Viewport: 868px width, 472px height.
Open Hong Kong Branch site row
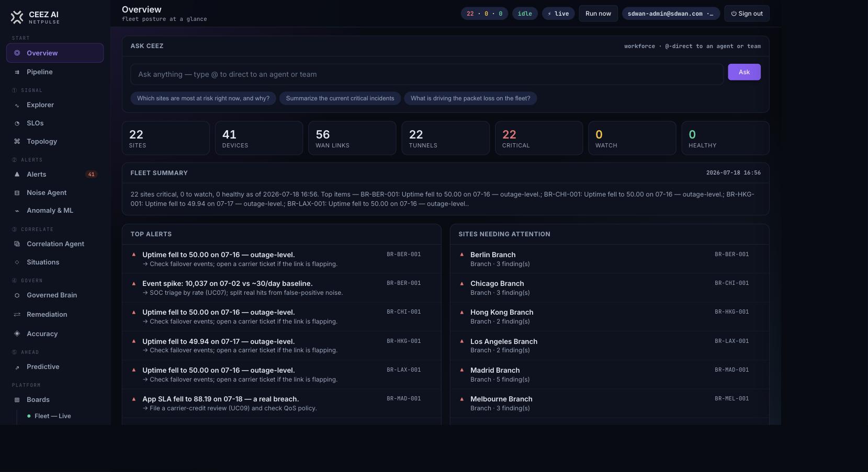610,317
